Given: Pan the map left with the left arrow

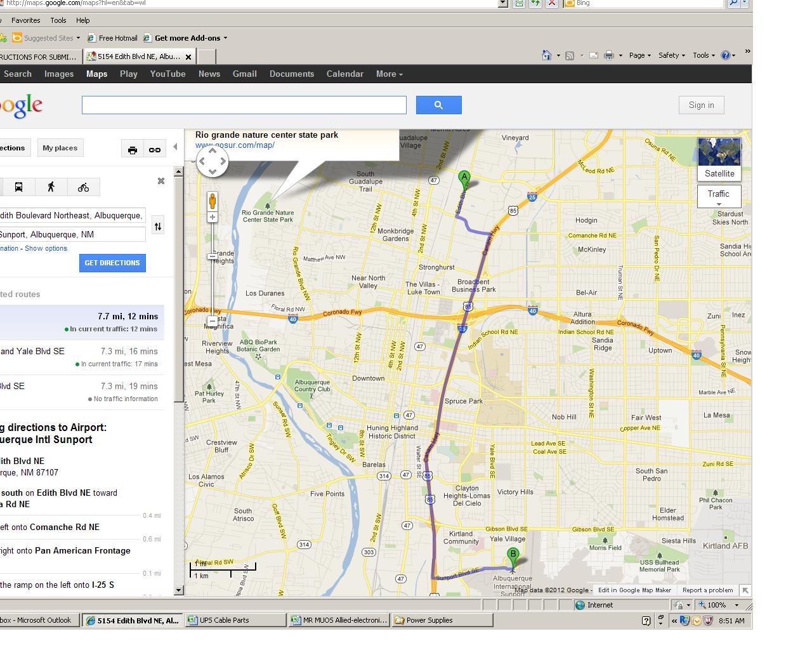Looking at the screenshot, I should [204, 162].
